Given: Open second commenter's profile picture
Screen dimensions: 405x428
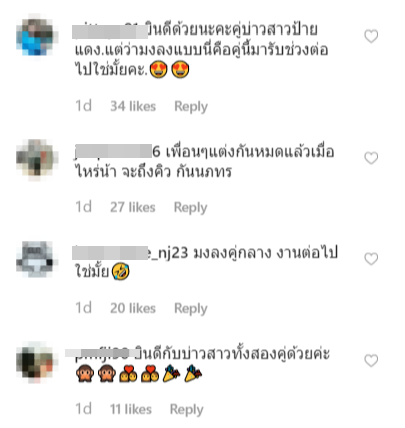Looking at the screenshot, I should [x=36, y=160].
